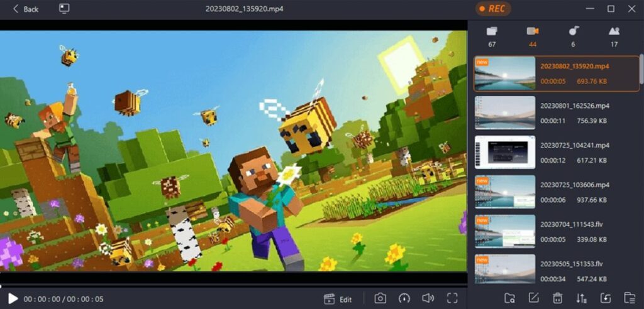Click the 339.08 KB file size text
Image resolution: width=644 pixels, height=309 pixels.
pos(592,240)
